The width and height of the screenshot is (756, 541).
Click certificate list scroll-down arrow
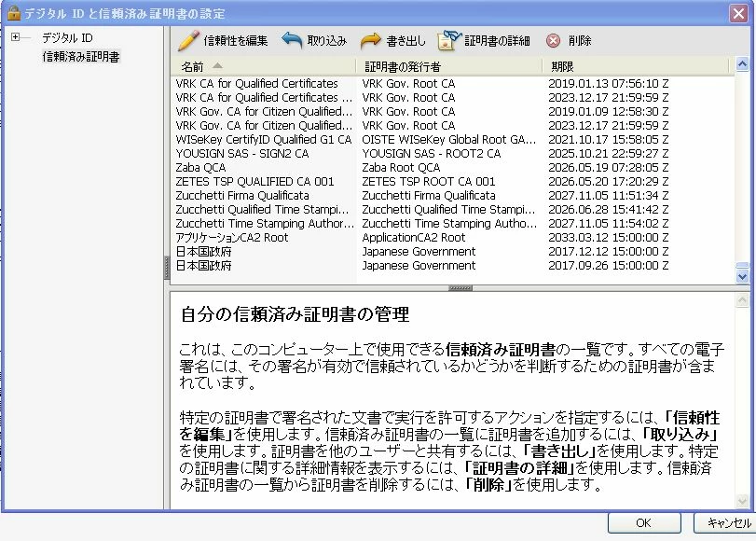[743, 276]
